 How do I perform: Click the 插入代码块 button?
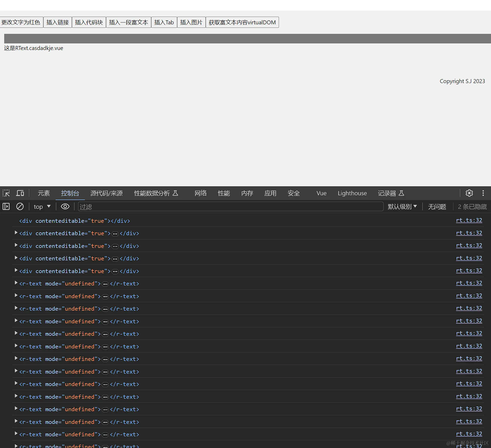click(x=89, y=22)
